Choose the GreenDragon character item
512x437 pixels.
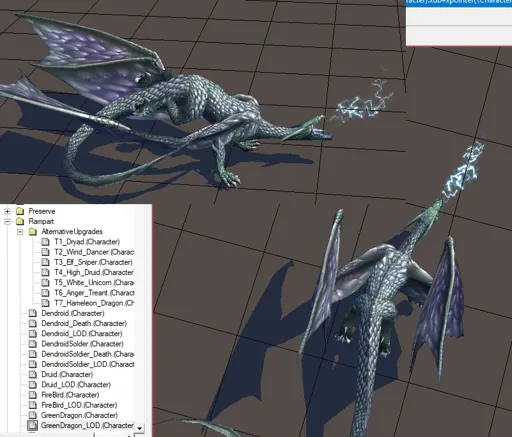coord(79,415)
